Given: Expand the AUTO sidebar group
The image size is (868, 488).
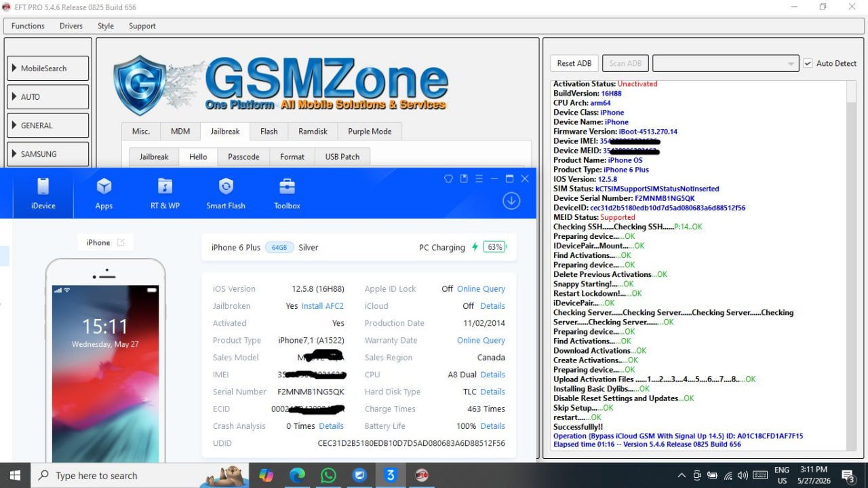Looking at the screenshot, I should (48, 97).
